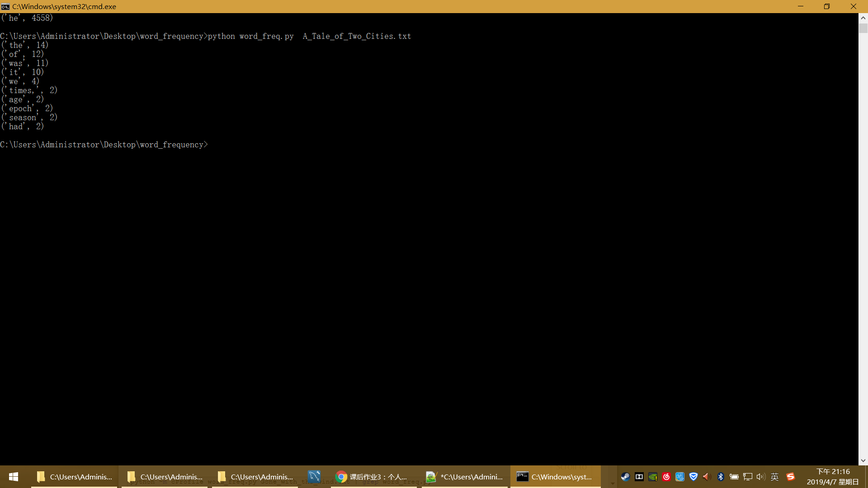Open the NVIDIA tray icon
868x488 pixels.
click(652, 477)
